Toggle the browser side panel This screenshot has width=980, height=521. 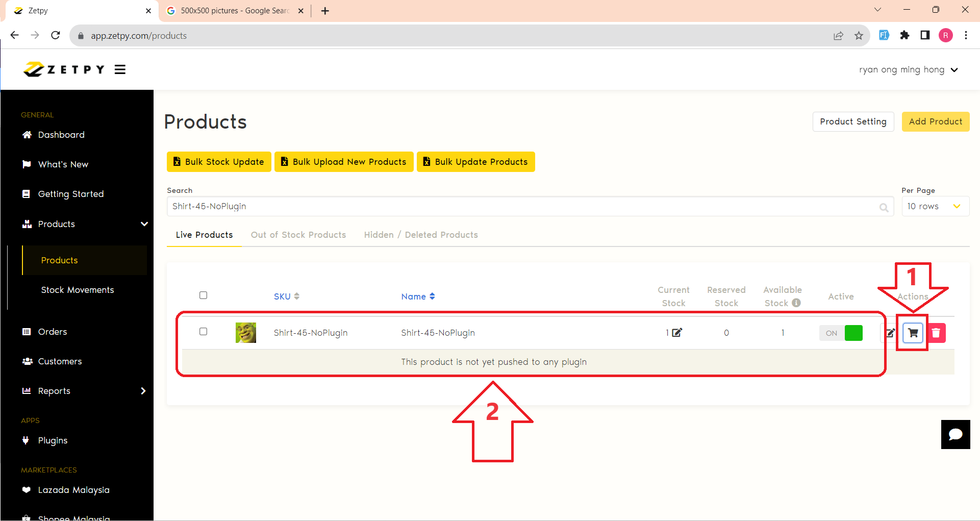[925, 35]
